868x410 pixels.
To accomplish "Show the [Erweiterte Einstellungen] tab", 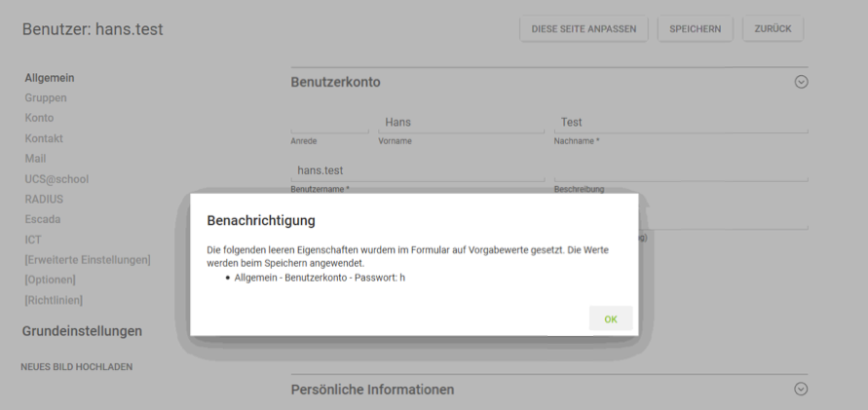I will pyautogui.click(x=88, y=260).
